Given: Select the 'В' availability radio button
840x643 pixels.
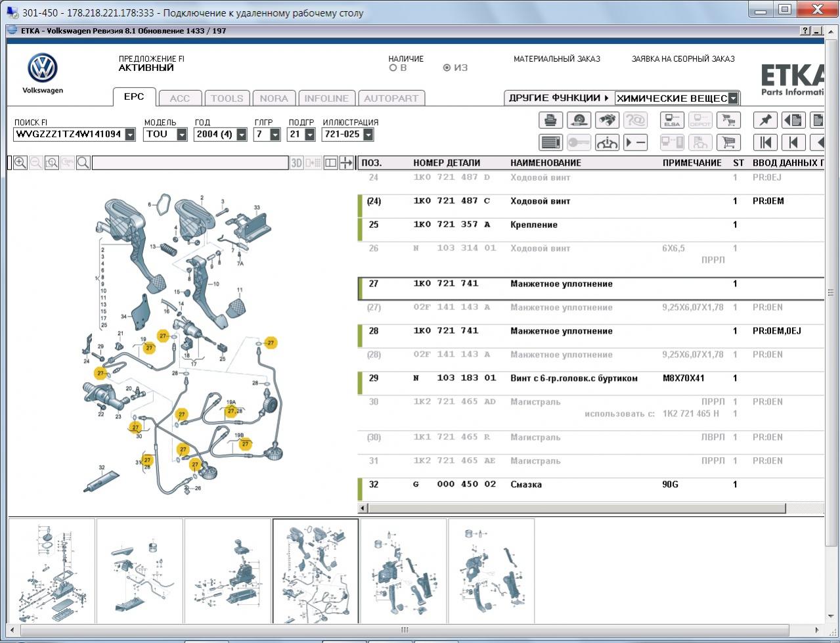Looking at the screenshot, I should [x=393, y=68].
